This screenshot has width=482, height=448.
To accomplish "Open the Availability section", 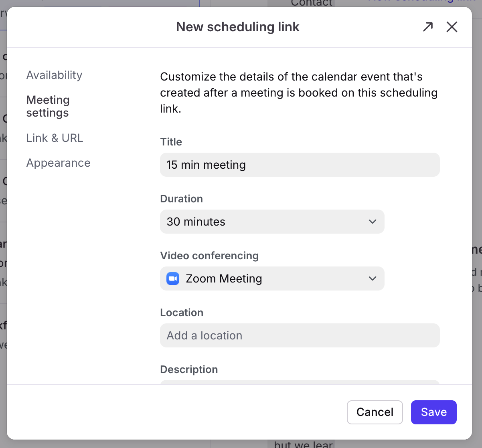I will pos(54,75).
